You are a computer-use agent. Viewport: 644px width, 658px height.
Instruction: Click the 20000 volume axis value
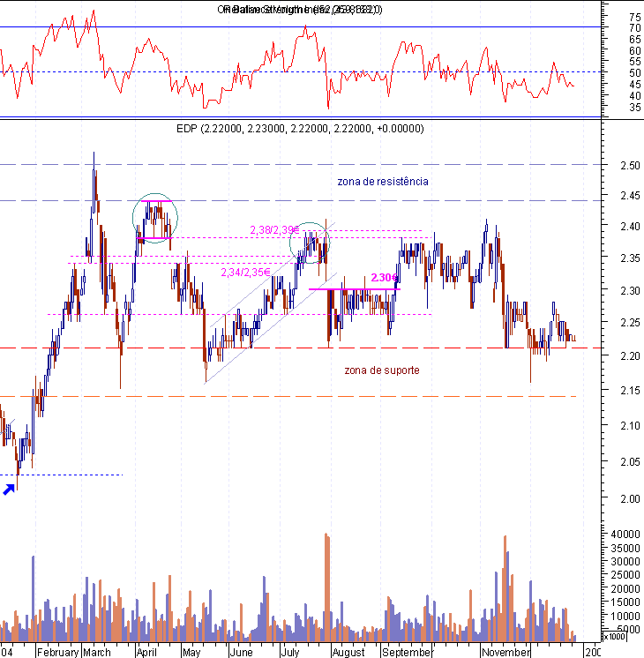pyautogui.click(x=625, y=588)
